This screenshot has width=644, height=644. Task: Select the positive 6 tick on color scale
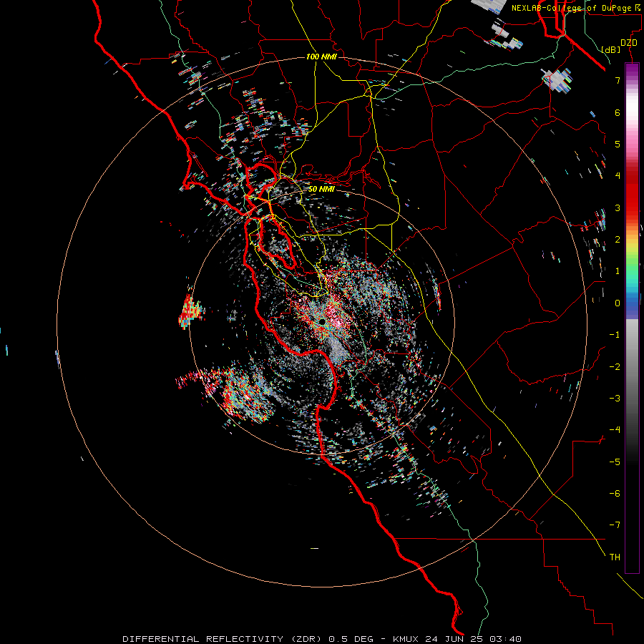pos(618,112)
